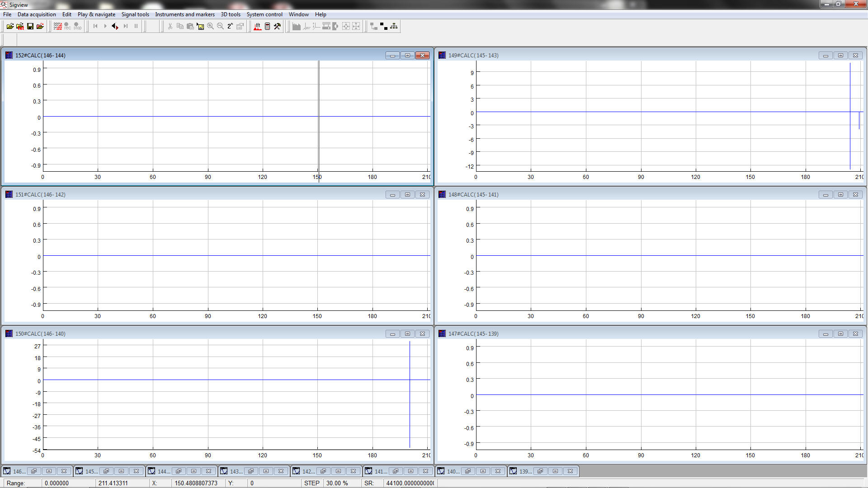Click STEP value 30.00 % in status bar
This screenshot has height=488, width=868.
pyautogui.click(x=337, y=483)
